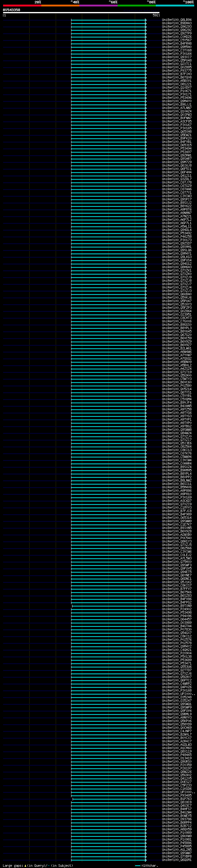Screen dimensions: 197x868
Task: Click the white query sequence bar
Action: click(81, 12)
